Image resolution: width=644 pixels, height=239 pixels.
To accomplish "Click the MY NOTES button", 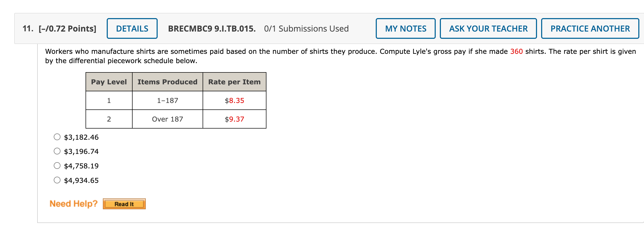I will [405, 28].
